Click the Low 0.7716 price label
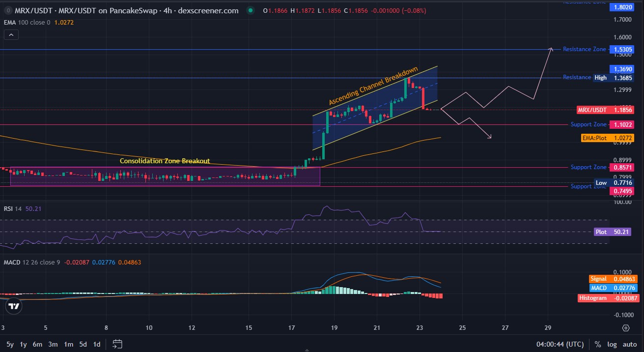 coord(613,182)
